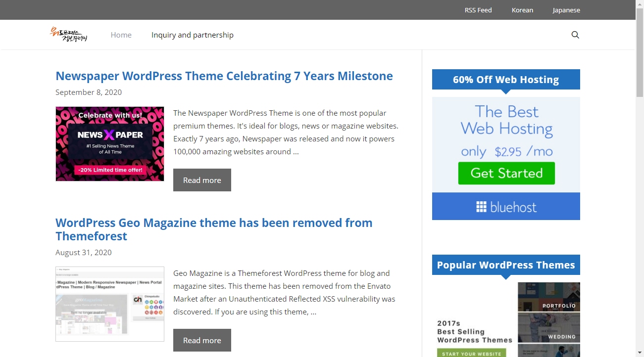The image size is (644, 357).
Task: Click the Wedding theme tile
Action: tap(549, 328)
